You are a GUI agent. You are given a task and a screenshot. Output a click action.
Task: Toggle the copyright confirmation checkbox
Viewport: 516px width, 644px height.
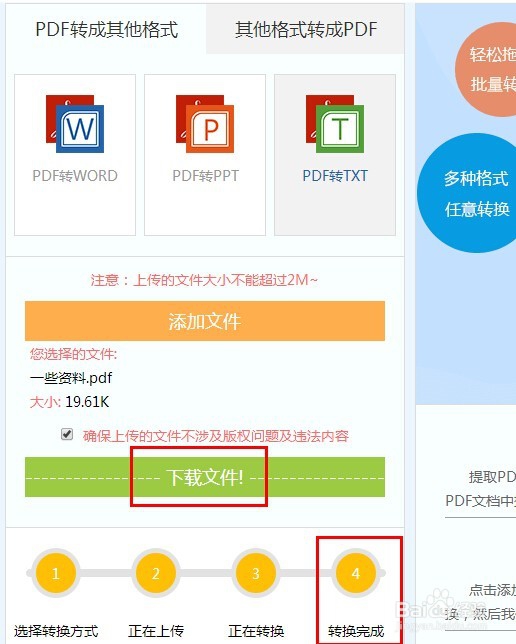tap(67, 434)
